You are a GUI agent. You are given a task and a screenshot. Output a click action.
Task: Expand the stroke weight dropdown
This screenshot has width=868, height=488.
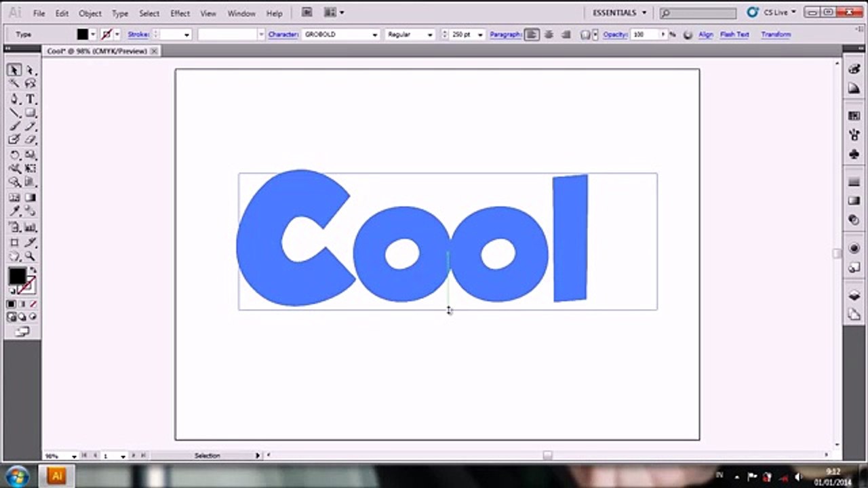(x=186, y=35)
